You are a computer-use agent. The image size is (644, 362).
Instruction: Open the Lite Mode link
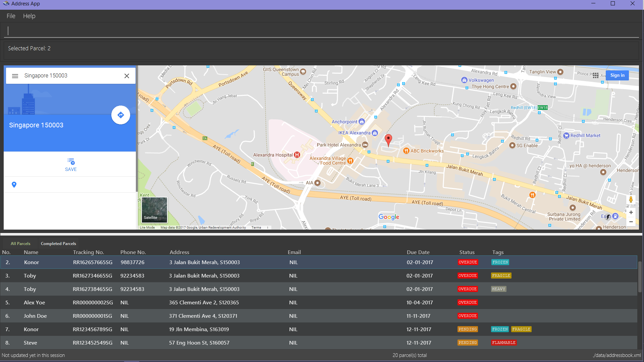point(147,228)
